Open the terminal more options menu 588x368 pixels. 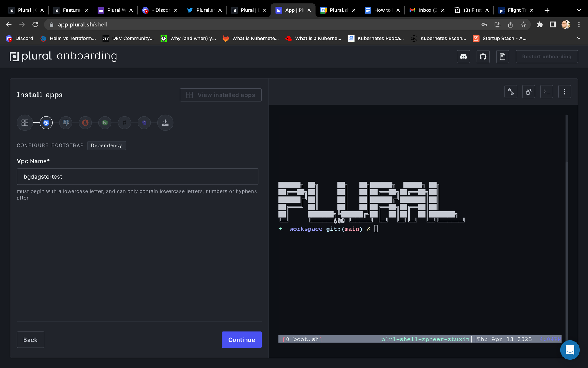[x=564, y=92]
